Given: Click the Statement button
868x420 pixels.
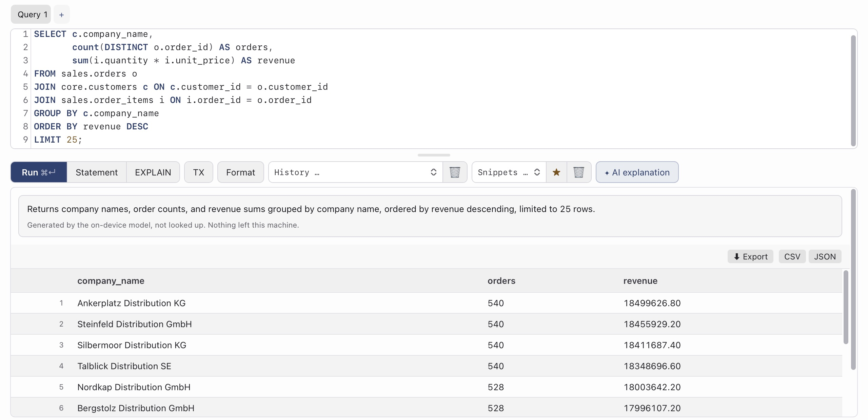Looking at the screenshot, I should 97,172.
